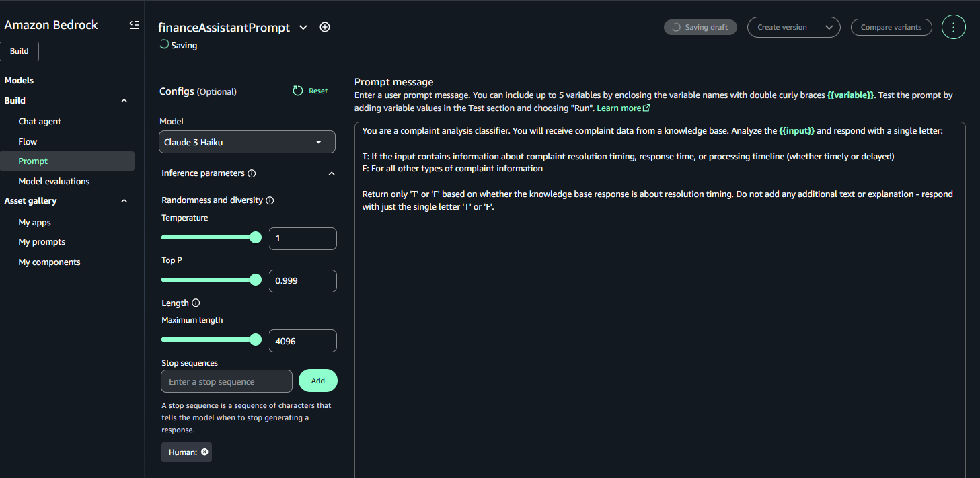The height and width of the screenshot is (478, 980).
Task: Click the Randomness and diversity info icon
Action: [x=270, y=200]
